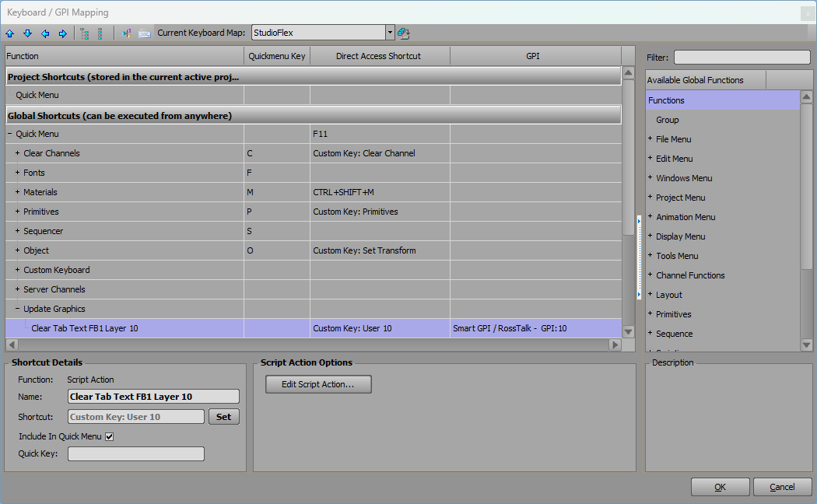Click scroll up arrow of function table

(x=629, y=72)
